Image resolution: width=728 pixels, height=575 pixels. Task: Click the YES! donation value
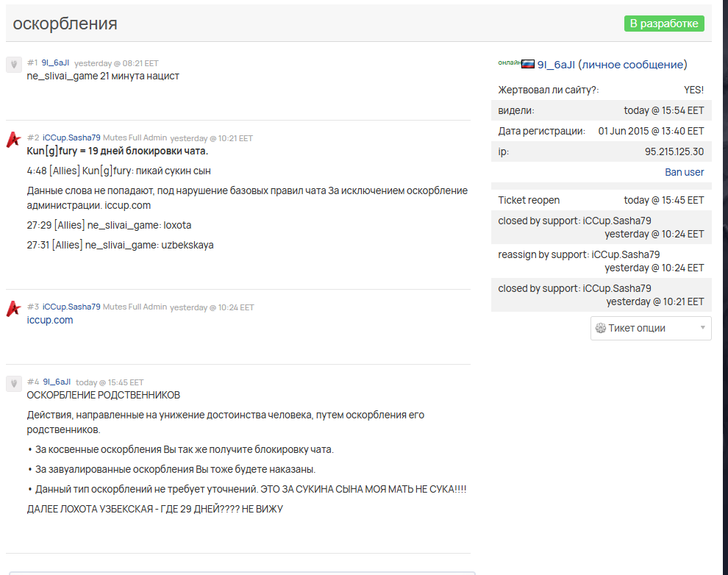693,90
